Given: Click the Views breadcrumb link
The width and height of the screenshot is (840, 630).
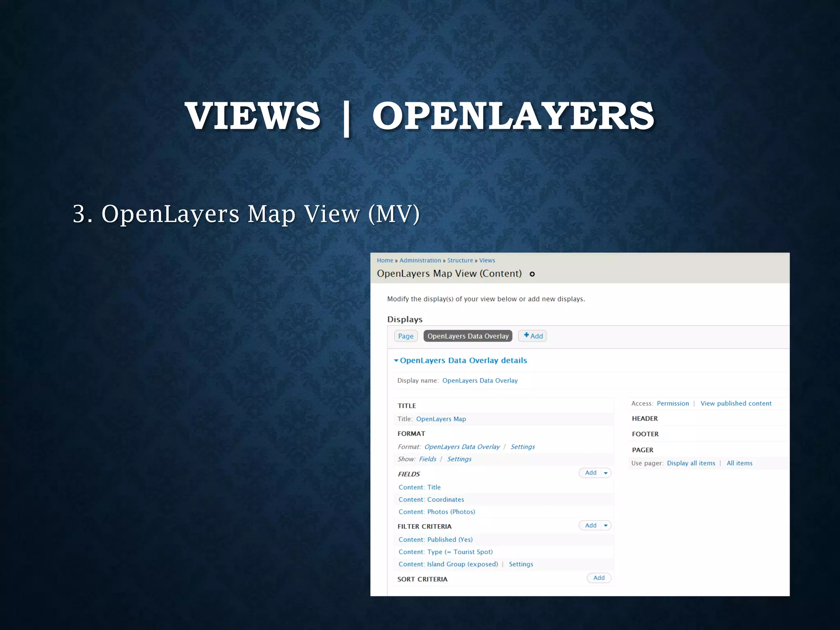Looking at the screenshot, I should (487, 260).
